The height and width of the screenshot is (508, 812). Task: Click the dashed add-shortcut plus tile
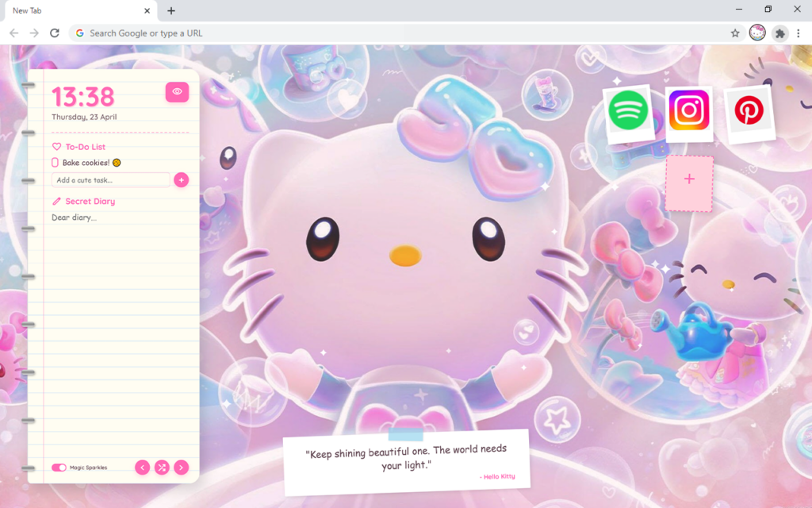coord(689,179)
